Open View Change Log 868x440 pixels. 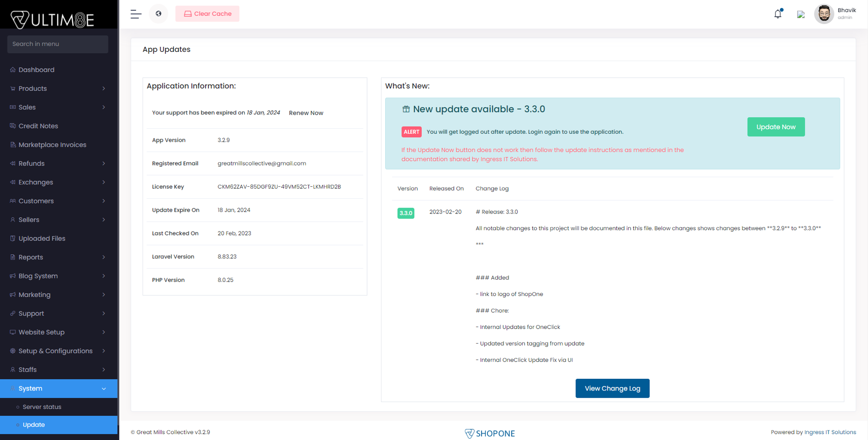pos(612,388)
